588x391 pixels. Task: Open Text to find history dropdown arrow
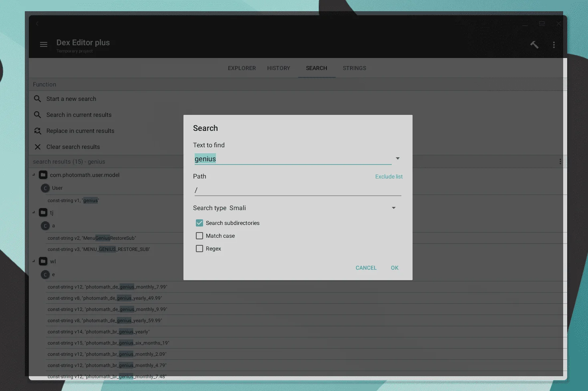pos(398,158)
